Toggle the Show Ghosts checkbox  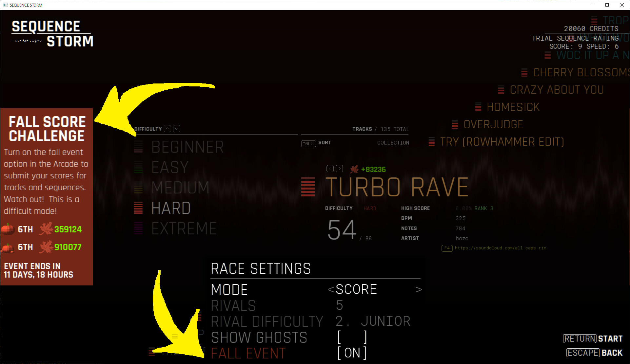tap(352, 337)
